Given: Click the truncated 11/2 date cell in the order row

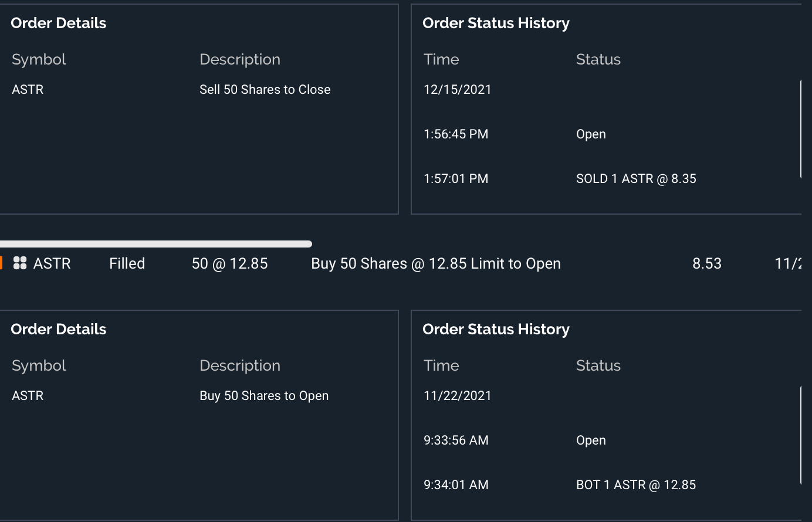Looking at the screenshot, I should (x=788, y=263).
